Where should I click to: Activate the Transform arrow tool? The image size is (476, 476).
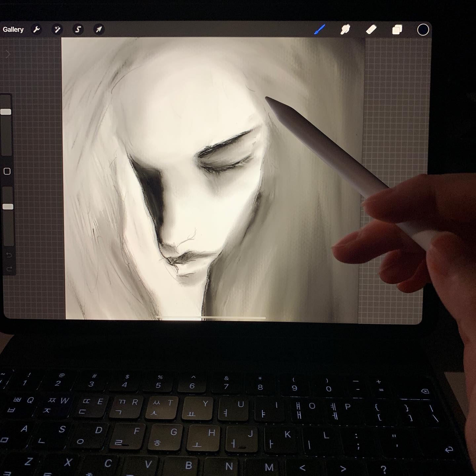point(99,30)
